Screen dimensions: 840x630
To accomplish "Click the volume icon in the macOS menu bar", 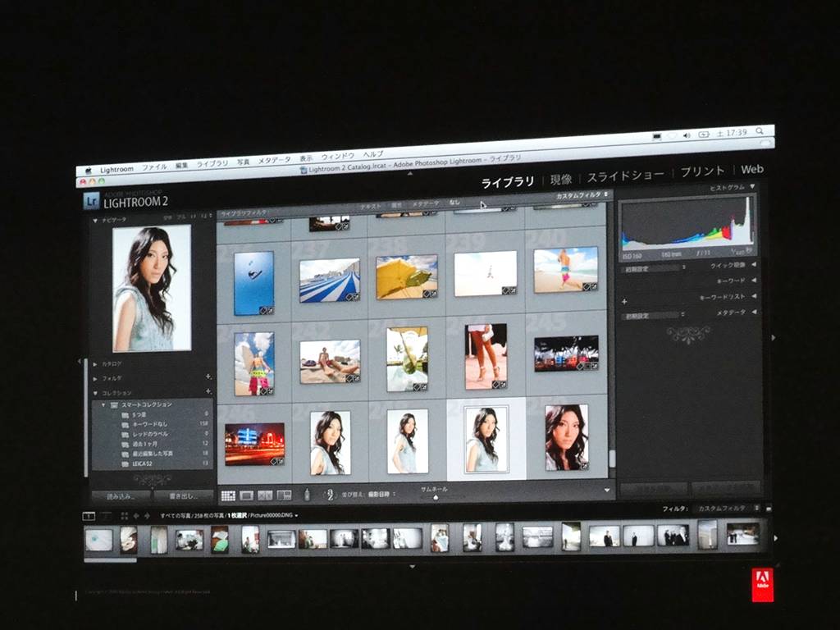I will click(x=687, y=135).
